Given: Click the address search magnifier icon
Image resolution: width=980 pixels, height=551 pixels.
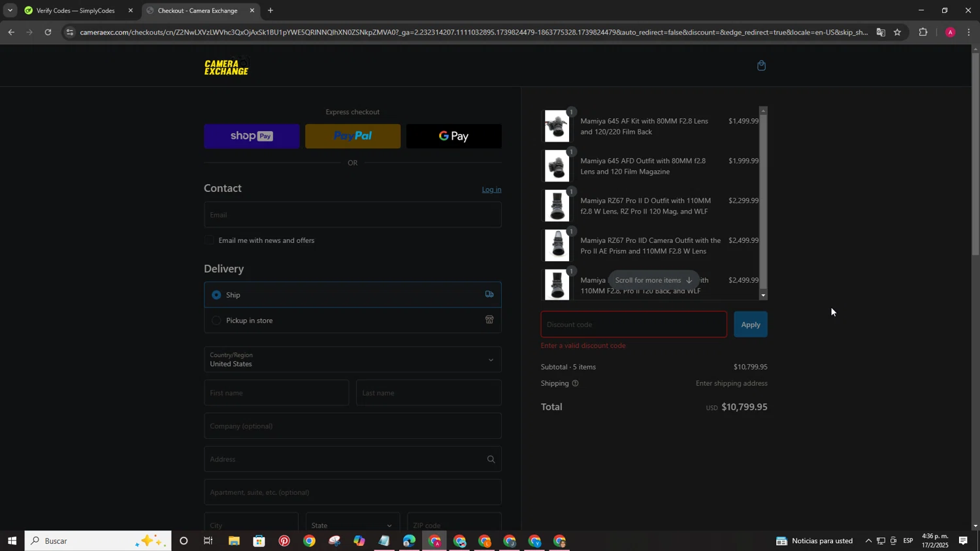Looking at the screenshot, I should coord(491,460).
